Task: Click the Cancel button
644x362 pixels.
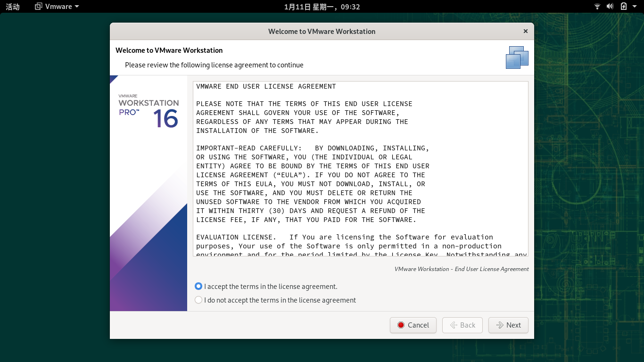Action: [x=413, y=325]
